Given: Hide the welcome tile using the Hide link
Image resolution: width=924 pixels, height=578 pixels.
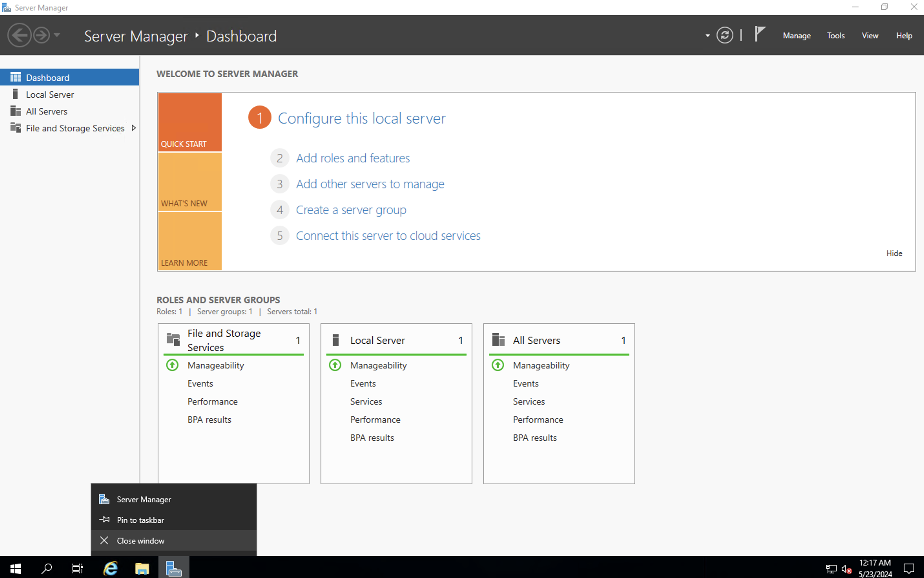Looking at the screenshot, I should (x=894, y=253).
